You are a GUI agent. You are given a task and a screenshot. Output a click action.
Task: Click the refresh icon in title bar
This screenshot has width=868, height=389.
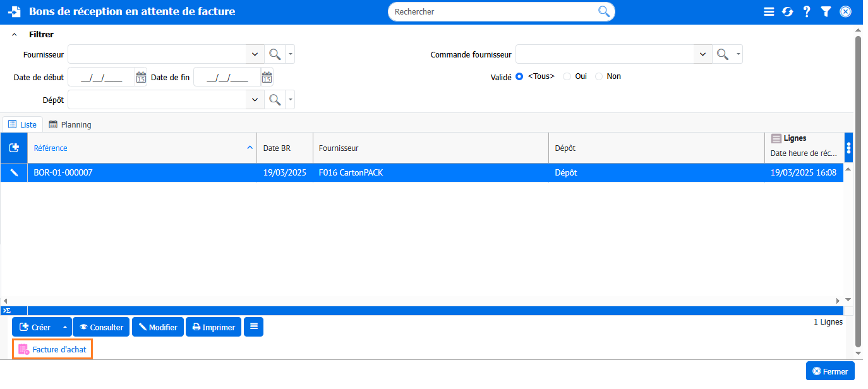click(x=788, y=11)
